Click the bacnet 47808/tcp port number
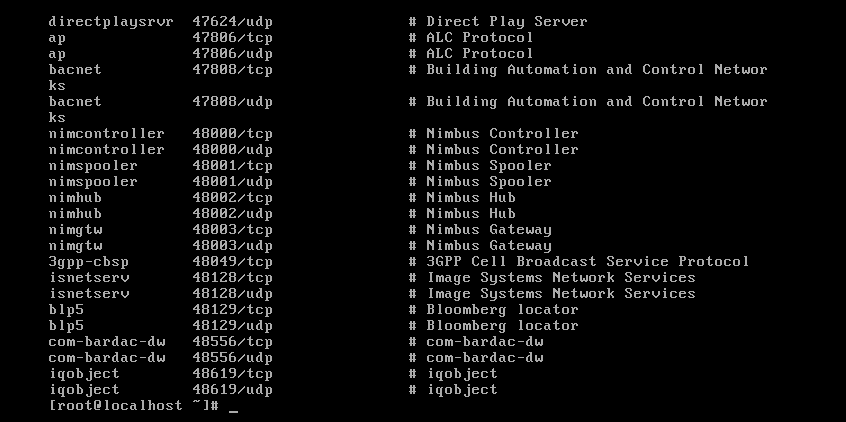Viewport: 846px width, 422px height. click(x=233, y=70)
